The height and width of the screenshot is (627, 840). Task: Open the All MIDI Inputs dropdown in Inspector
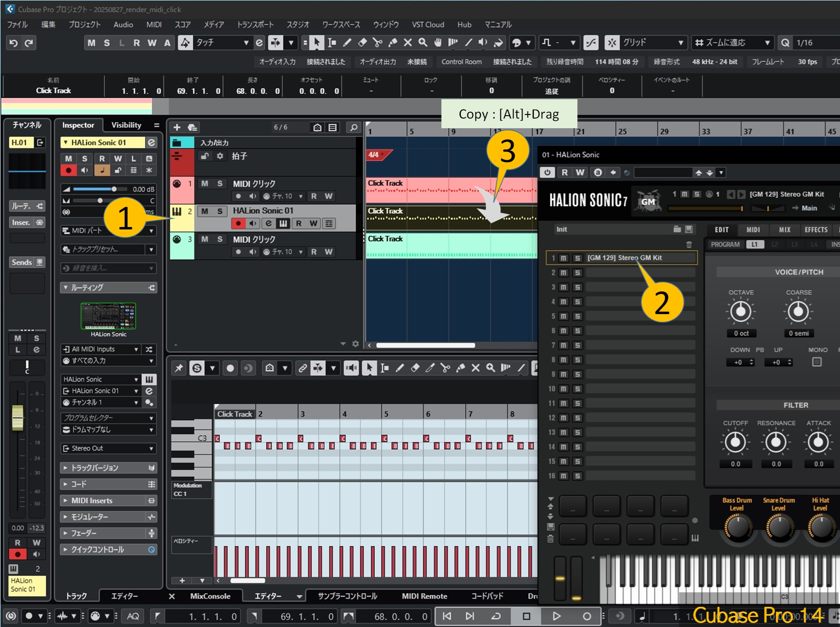(x=101, y=349)
